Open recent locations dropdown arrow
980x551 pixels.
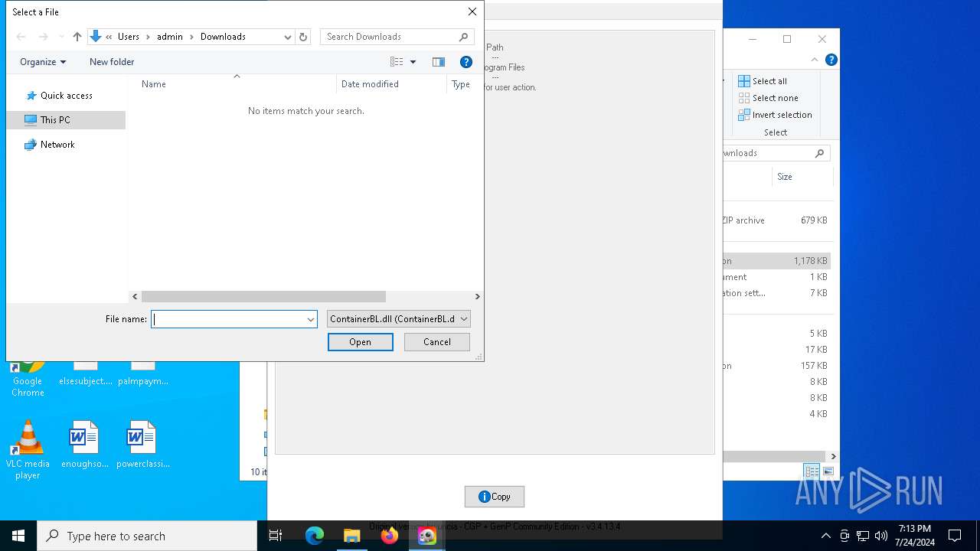pos(62,37)
